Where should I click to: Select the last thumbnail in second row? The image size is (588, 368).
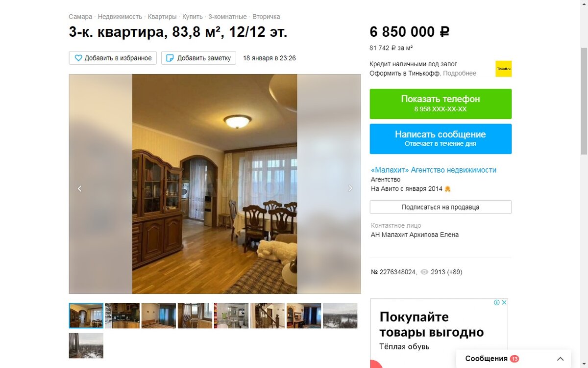click(x=86, y=346)
